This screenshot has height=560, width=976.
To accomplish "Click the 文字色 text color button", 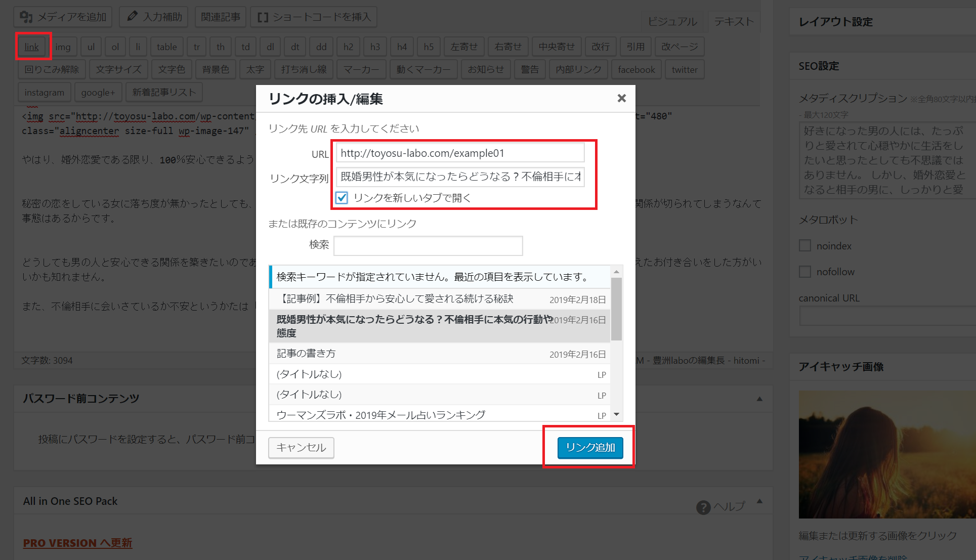I will 172,69.
